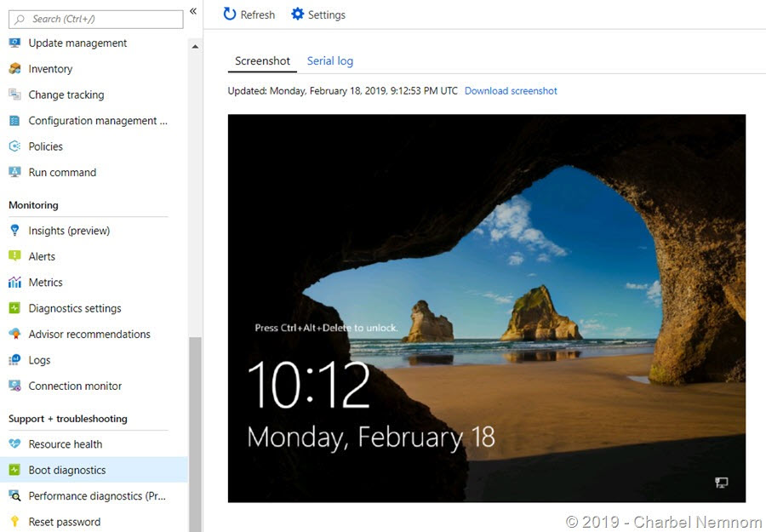
Task: Open Run command text entry
Action: click(x=62, y=173)
